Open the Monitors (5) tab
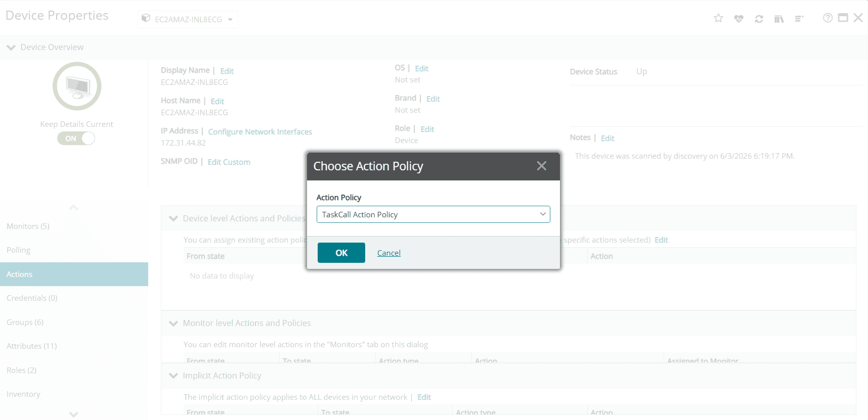Image resolution: width=868 pixels, height=420 pixels. [x=74, y=226]
